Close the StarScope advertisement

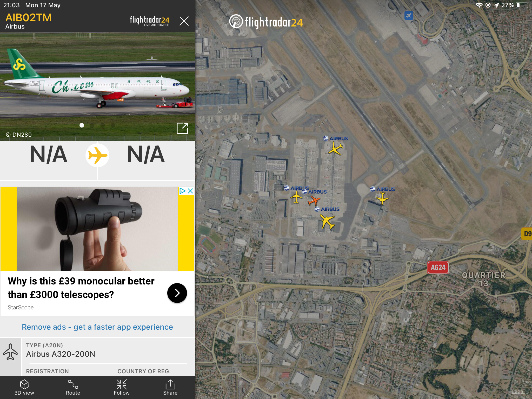point(190,191)
